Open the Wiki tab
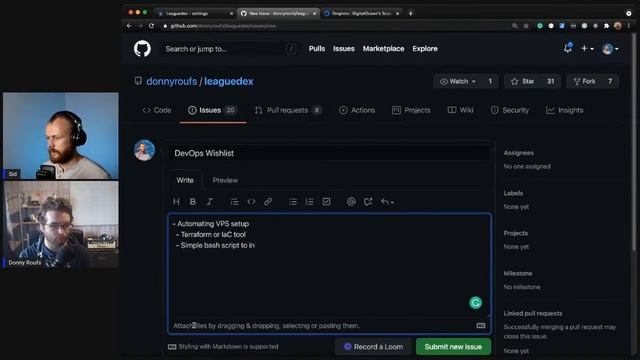The image size is (640, 360). (x=460, y=110)
